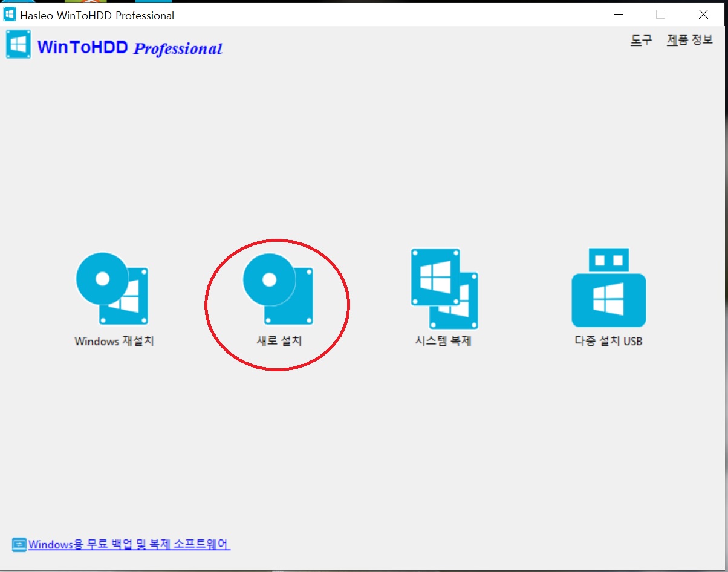Select the 새로 설치 (New Installation) icon
The width and height of the screenshot is (728, 572).
click(278, 288)
